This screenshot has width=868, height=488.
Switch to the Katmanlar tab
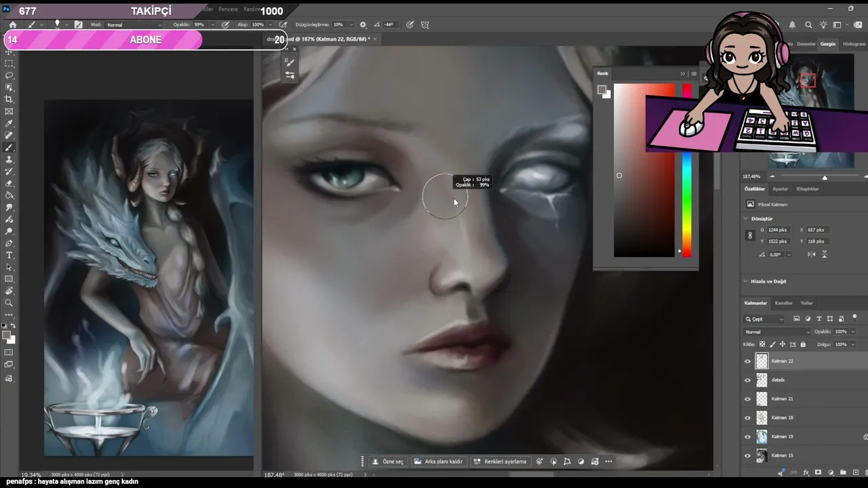pos(755,303)
